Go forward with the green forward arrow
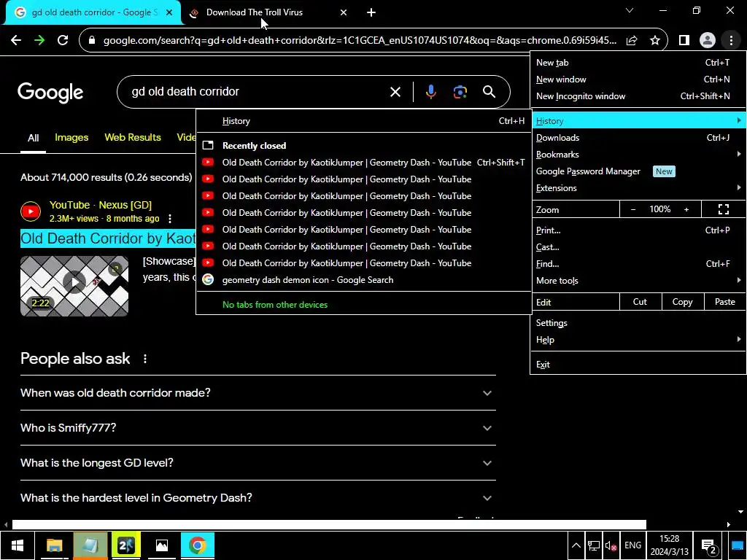 click(39, 41)
